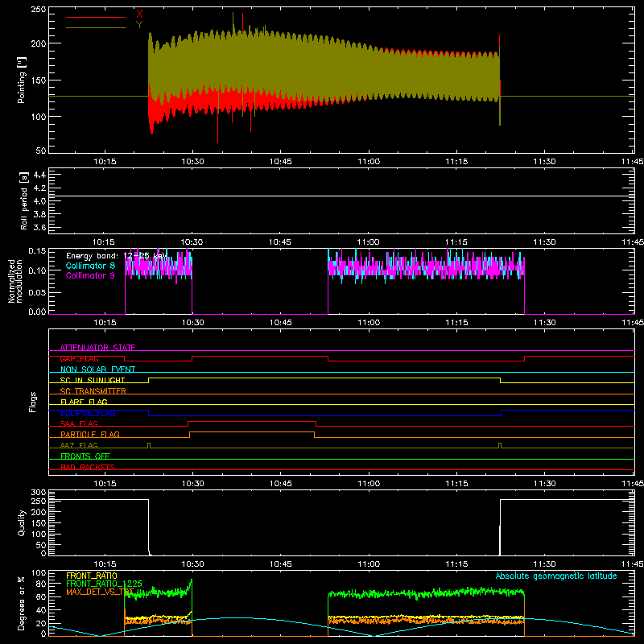644x644 pixels.
Task: Click the 0.00 modulation tick label
Action: [x=37, y=312]
